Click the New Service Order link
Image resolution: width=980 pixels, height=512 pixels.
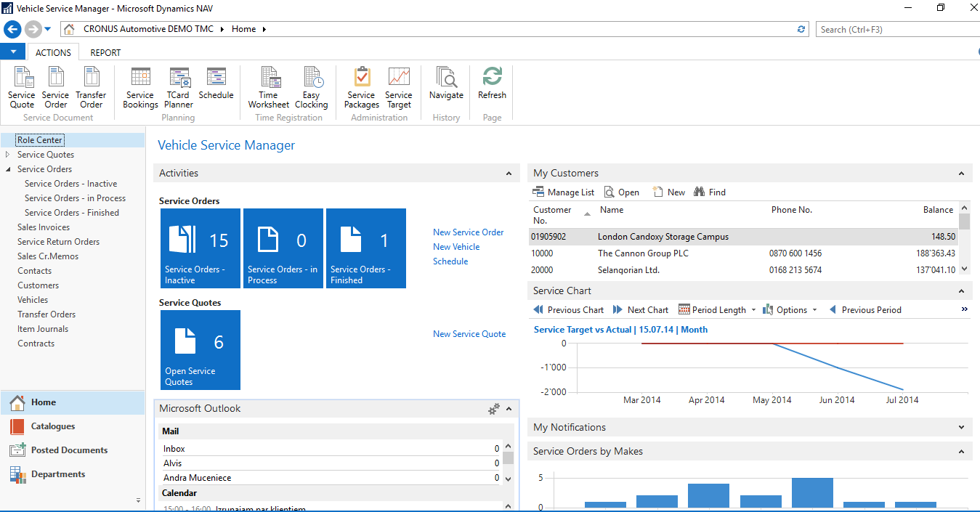click(468, 232)
